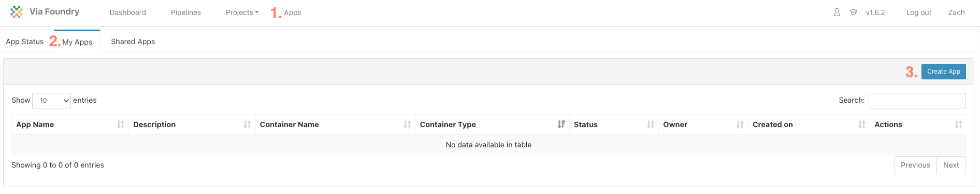Go to the Pipelines page
This screenshot has width=980, height=194.
pyautogui.click(x=186, y=12)
